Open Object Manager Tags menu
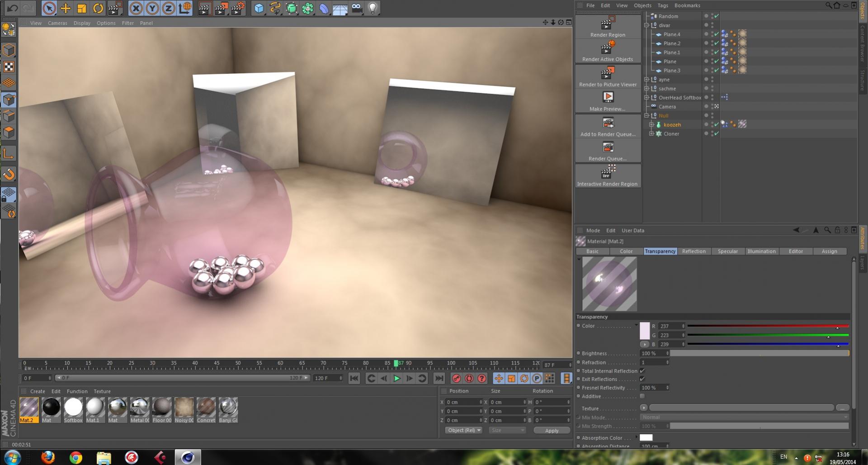The height and width of the screenshot is (465, 868). click(663, 5)
